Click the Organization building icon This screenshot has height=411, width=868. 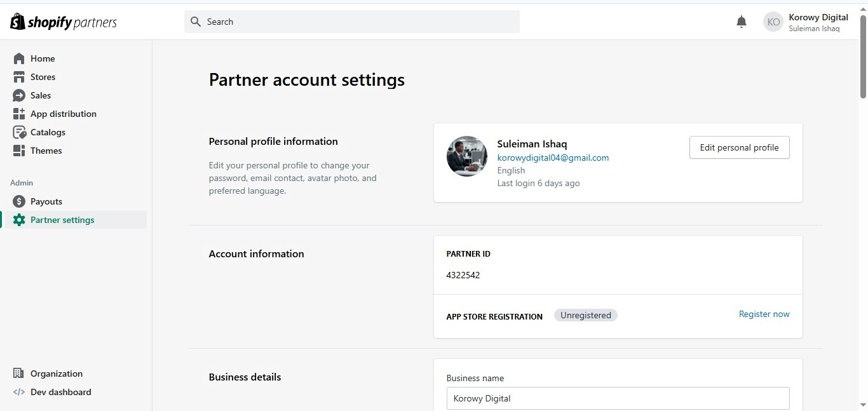pos(19,374)
